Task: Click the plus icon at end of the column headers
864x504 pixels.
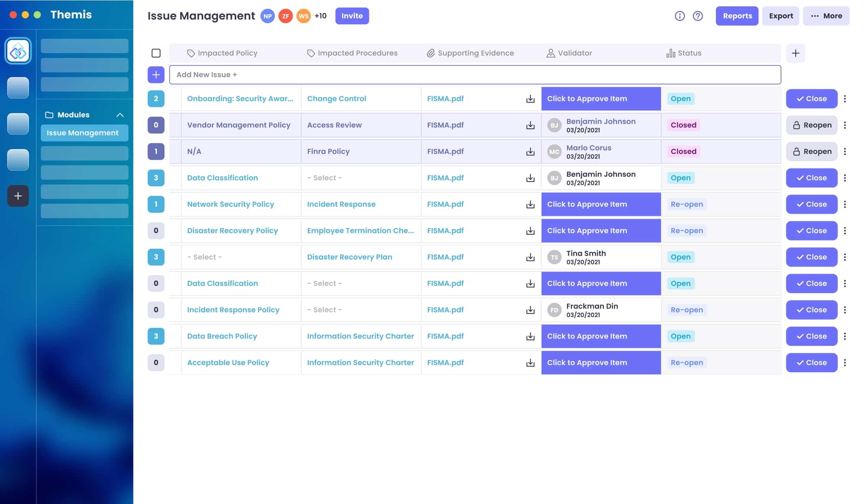Action: click(x=795, y=53)
